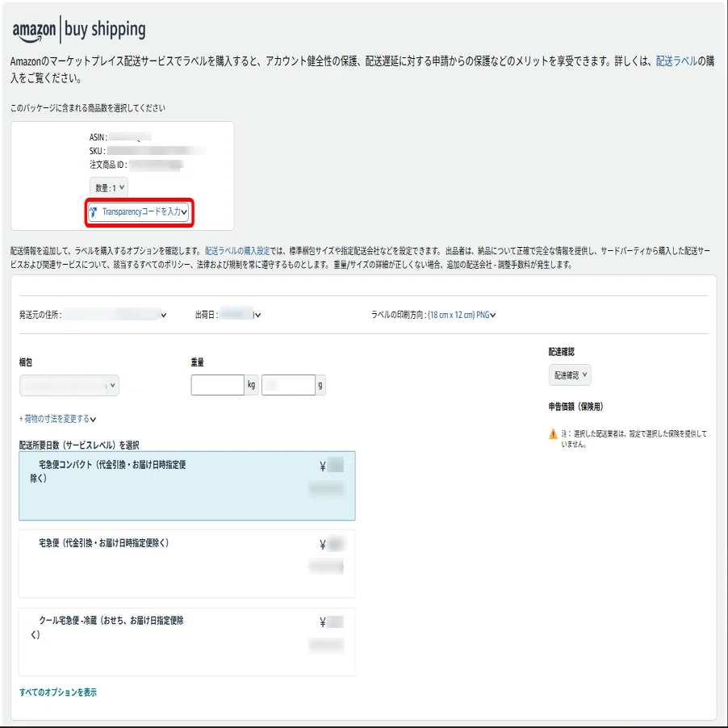
Task: Click the 注文商品 ID label
Action: point(108,165)
